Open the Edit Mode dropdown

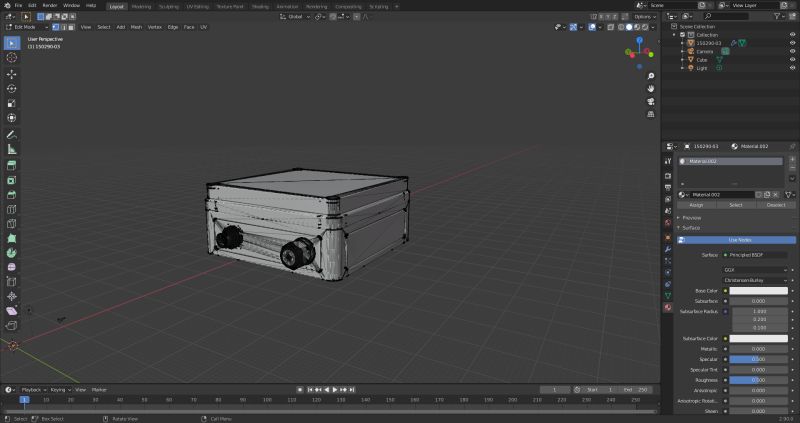click(x=27, y=27)
